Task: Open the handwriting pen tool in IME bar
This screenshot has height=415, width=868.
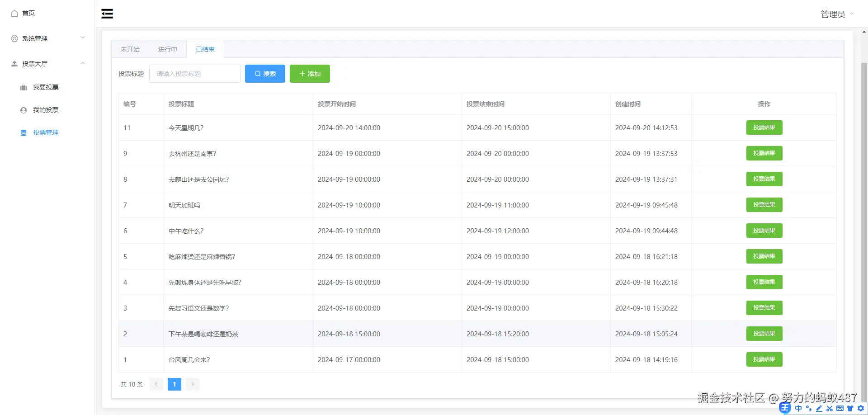Action: 819,408
